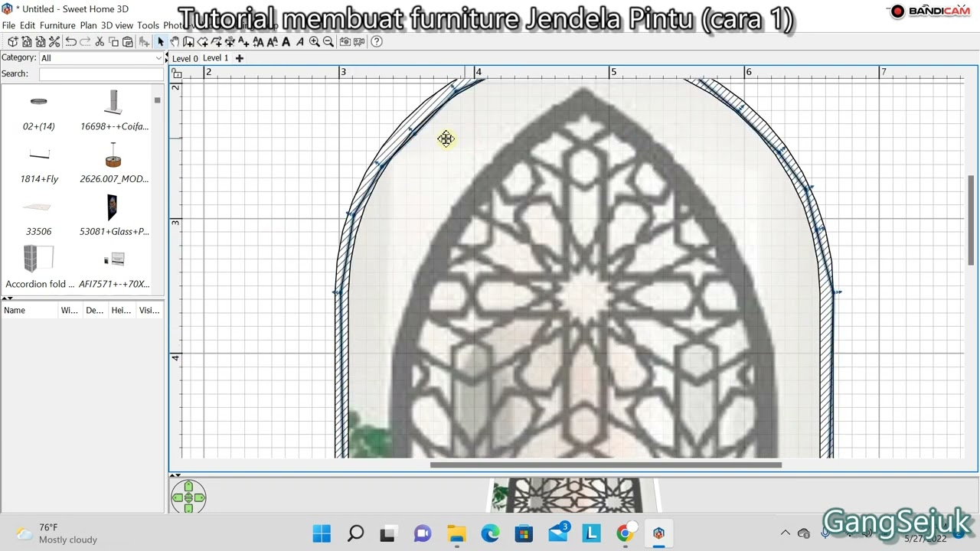Open the Furniture menu
The height and width of the screenshot is (551, 980).
coord(57,25)
